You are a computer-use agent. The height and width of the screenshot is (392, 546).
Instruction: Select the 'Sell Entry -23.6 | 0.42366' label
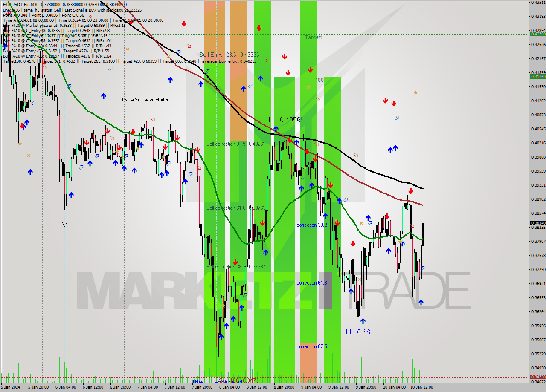click(229, 55)
